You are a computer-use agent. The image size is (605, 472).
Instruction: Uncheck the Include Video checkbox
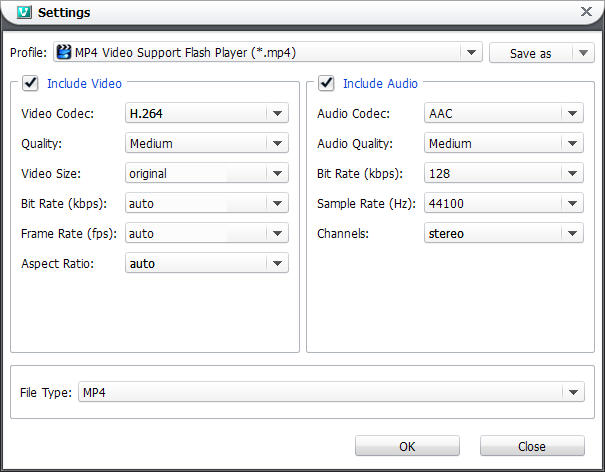coord(30,83)
